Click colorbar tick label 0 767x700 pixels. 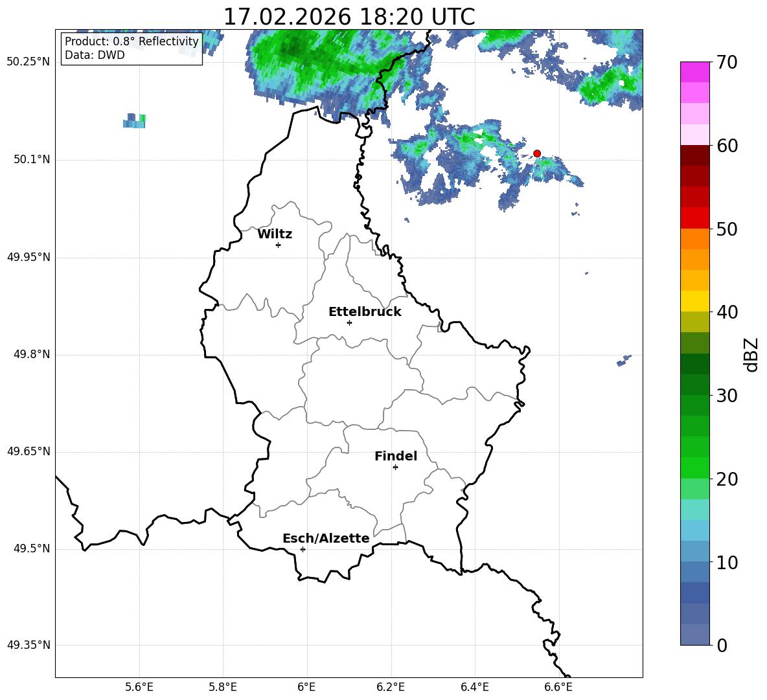(722, 646)
